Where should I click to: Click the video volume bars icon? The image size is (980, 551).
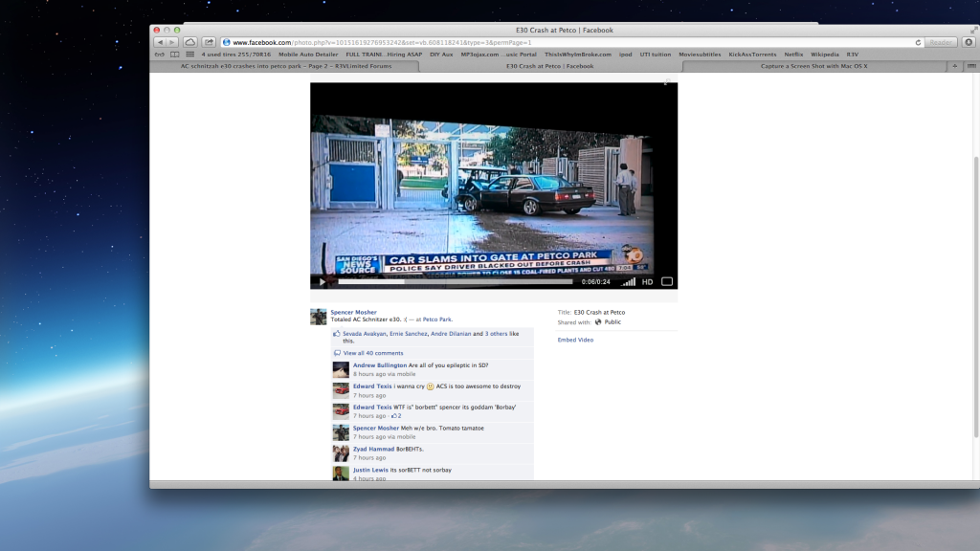[x=628, y=282]
